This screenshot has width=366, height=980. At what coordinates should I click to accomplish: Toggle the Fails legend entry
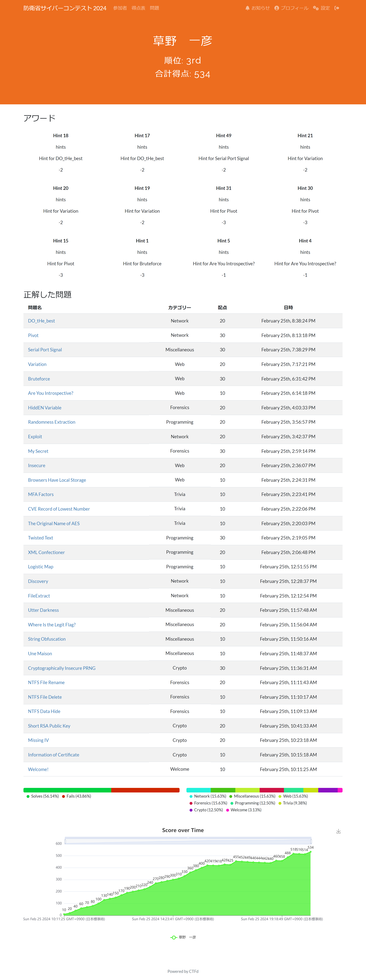[x=76, y=796]
